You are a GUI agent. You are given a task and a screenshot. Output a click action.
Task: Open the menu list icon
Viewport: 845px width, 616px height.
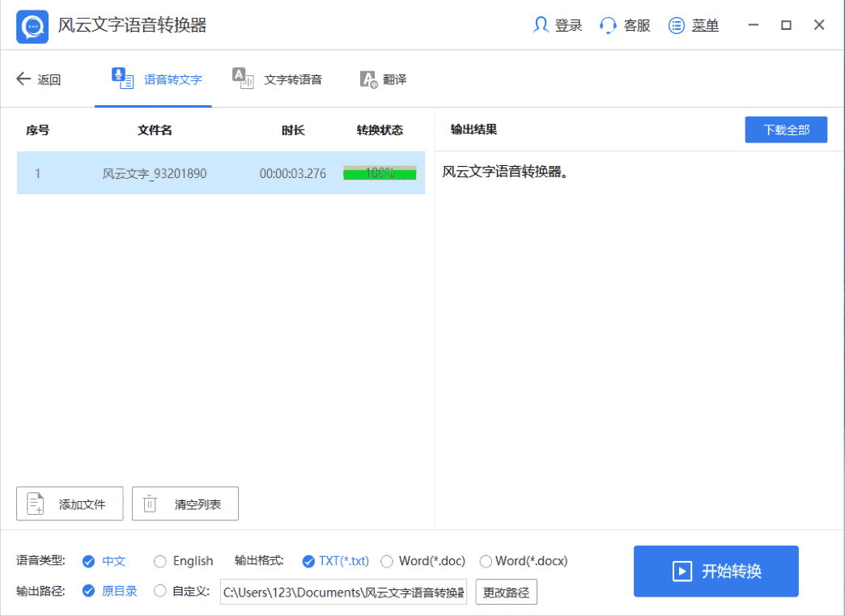click(677, 25)
